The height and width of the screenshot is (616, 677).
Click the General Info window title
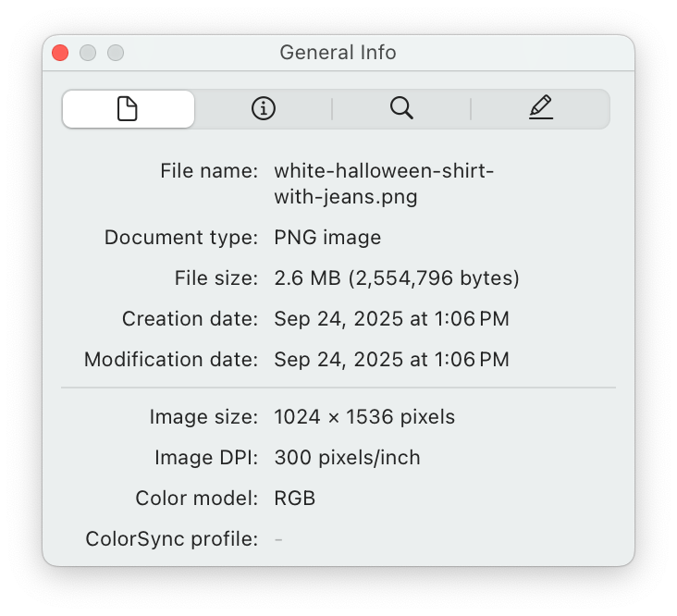coord(338,53)
